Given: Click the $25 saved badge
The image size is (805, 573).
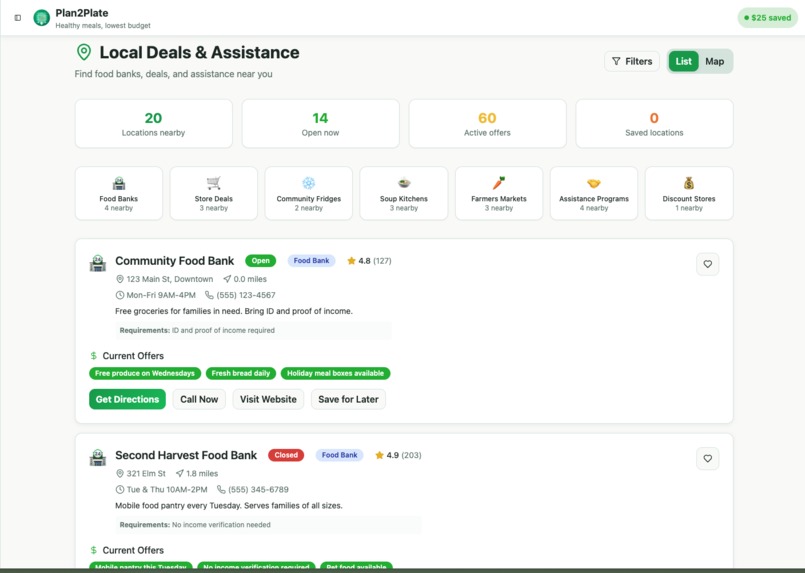Looking at the screenshot, I should [768, 17].
